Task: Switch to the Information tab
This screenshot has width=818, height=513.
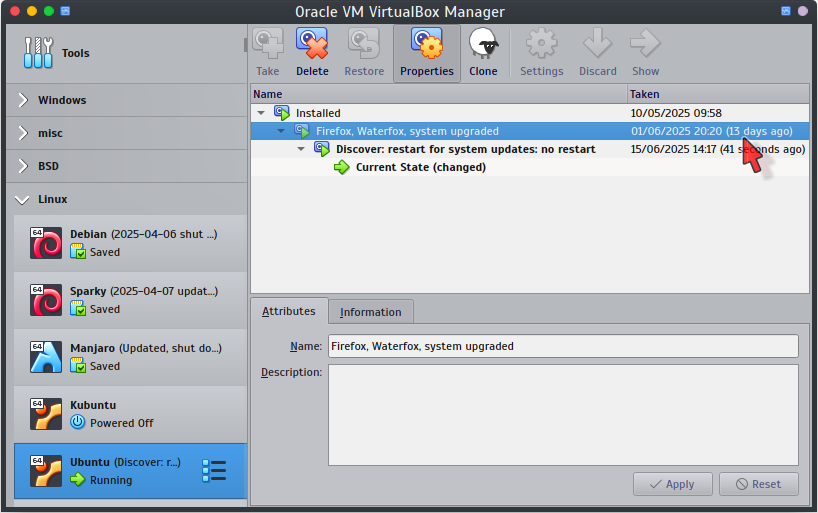Action: 371,312
